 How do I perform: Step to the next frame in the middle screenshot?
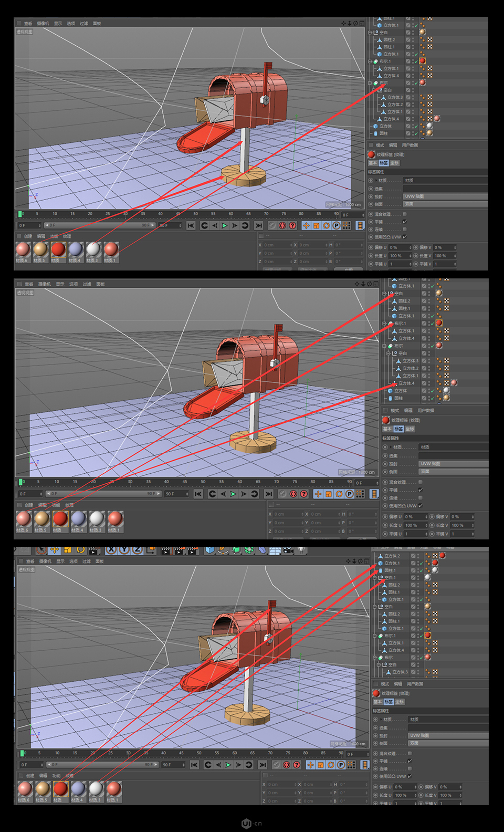pyautogui.click(x=244, y=494)
